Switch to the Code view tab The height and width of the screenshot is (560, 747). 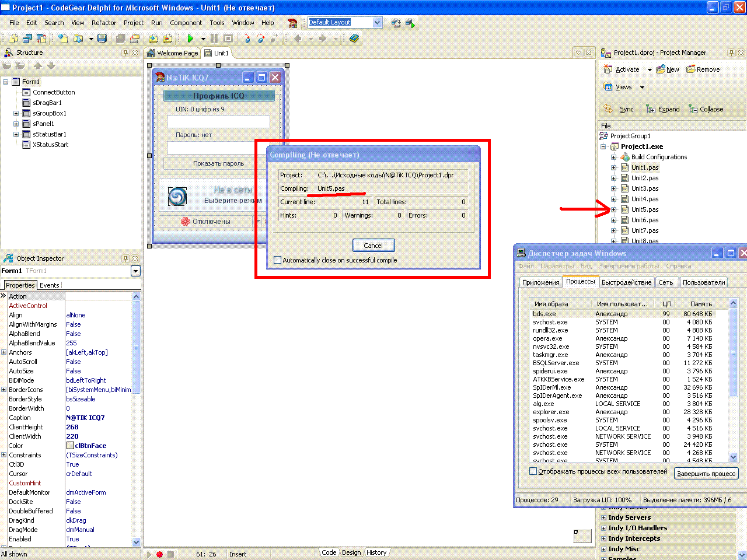coord(329,552)
